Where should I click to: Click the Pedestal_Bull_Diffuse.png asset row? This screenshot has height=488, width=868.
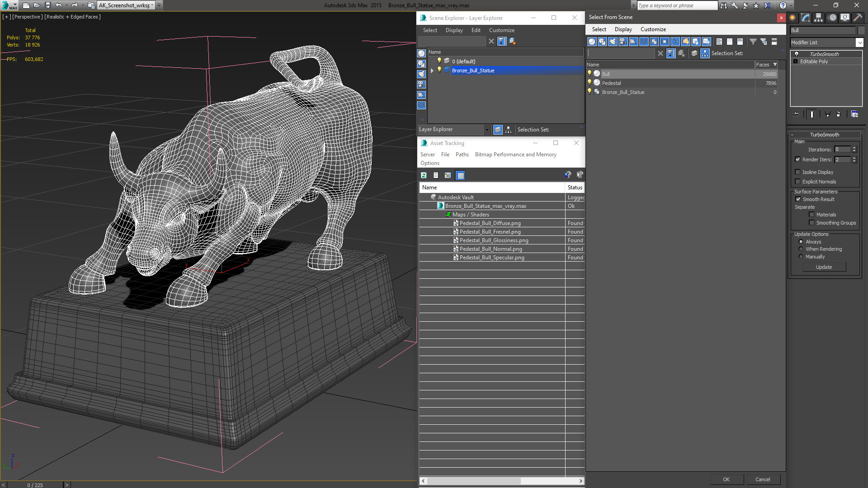pyautogui.click(x=502, y=223)
